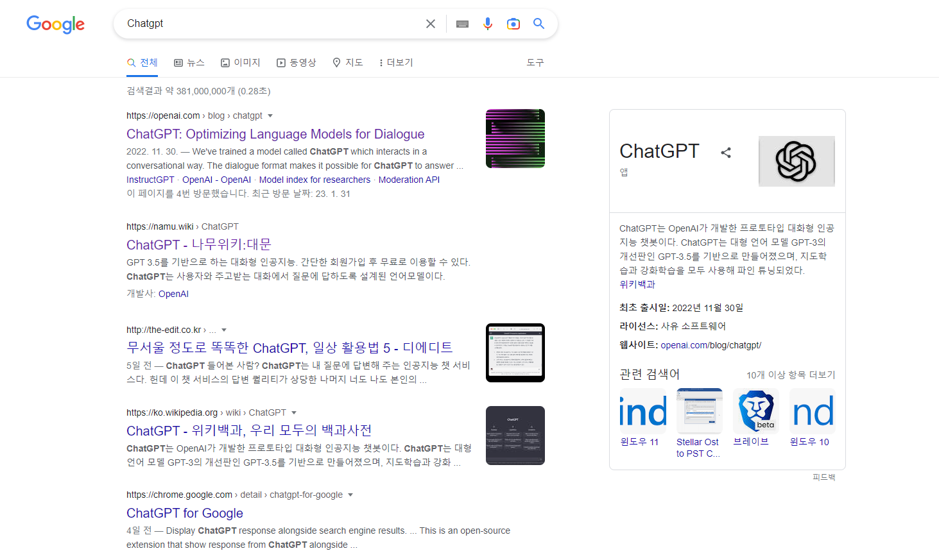Click the 관련 검색어 heading
This screenshot has width=939, height=560.
[x=650, y=374]
